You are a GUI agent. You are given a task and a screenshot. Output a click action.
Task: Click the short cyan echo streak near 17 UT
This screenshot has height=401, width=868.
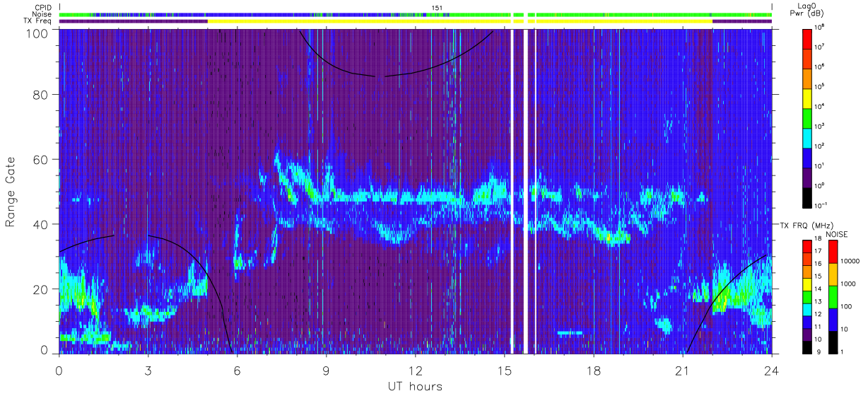[570, 332]
